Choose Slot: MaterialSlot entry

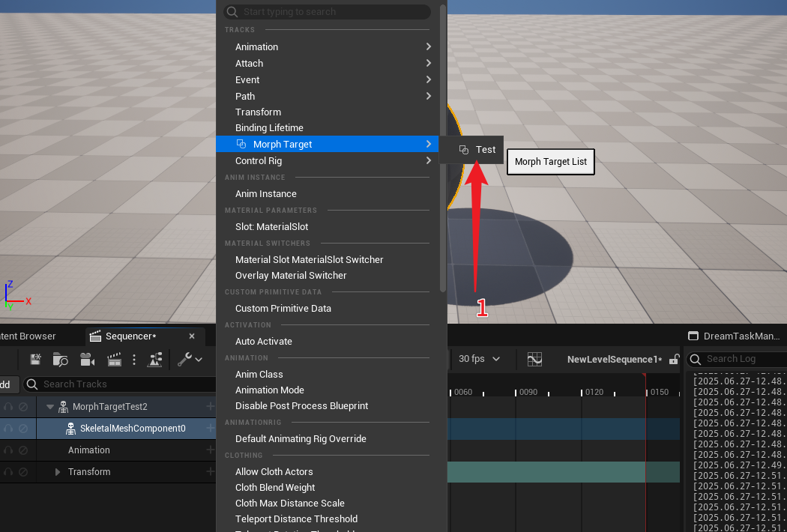point(328,227)
